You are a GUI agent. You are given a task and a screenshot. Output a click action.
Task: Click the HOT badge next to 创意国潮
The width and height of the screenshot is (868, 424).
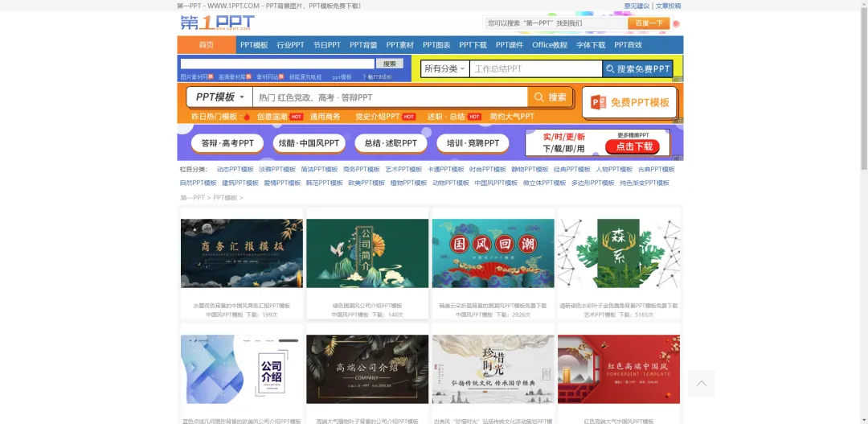[296, 117]
